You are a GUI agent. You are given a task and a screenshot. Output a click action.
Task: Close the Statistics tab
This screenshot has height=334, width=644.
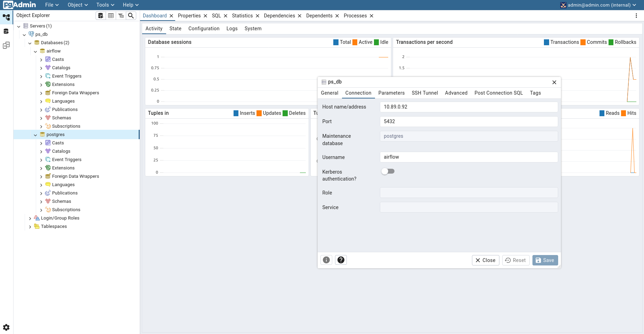(x=258, y=16)
